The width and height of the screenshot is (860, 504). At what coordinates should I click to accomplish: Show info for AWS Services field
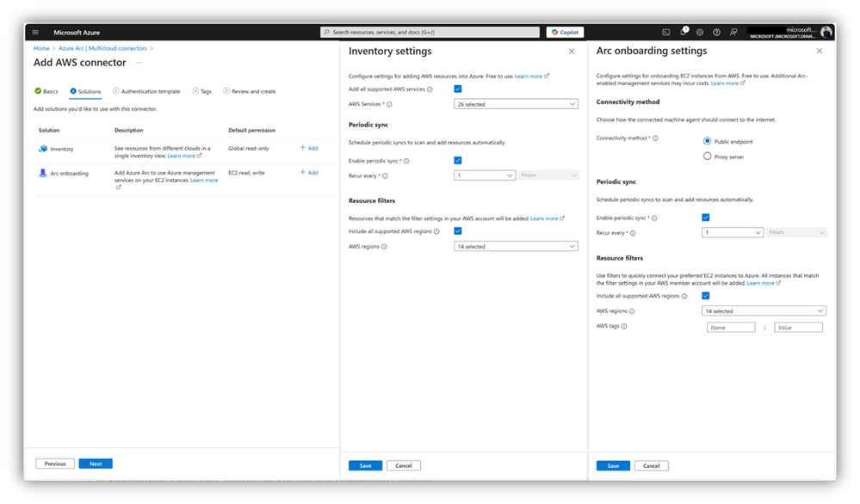pyautogui.click(x=389, y=104)
